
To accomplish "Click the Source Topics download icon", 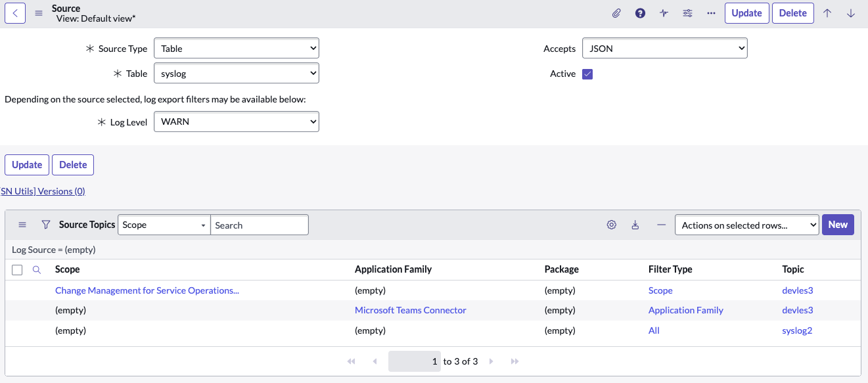I will point(635,225).
